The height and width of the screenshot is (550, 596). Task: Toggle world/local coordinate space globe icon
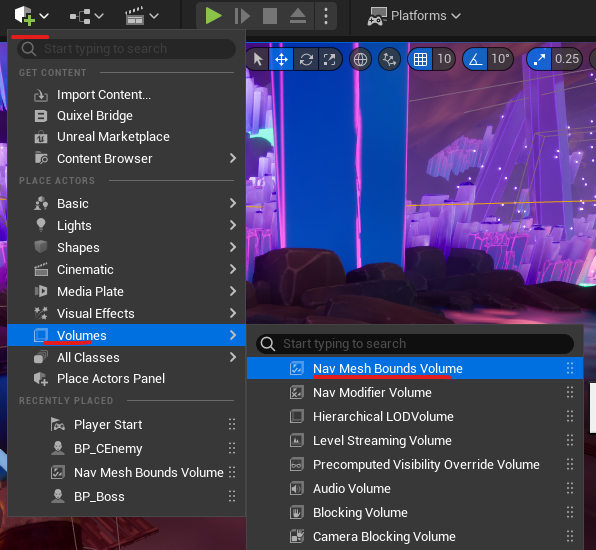coord(360,59)
